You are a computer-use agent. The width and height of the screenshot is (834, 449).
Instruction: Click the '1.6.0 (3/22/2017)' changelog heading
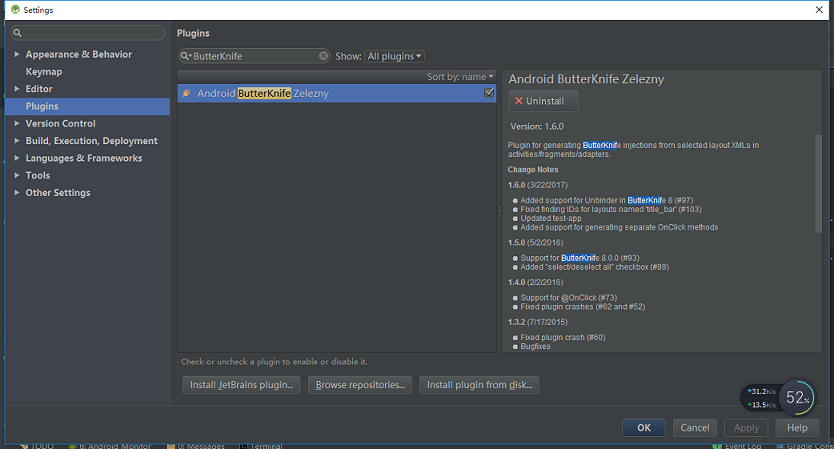[537, 185]
